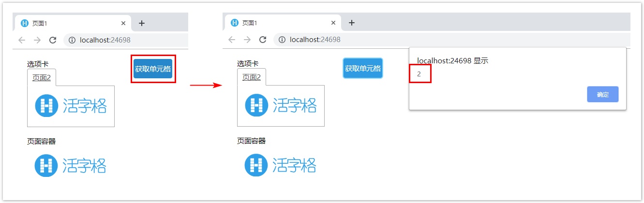Close 页面1 tab in browser showing the alert
644x203 pixels.
pyautogui.click(x=333, y=23)
